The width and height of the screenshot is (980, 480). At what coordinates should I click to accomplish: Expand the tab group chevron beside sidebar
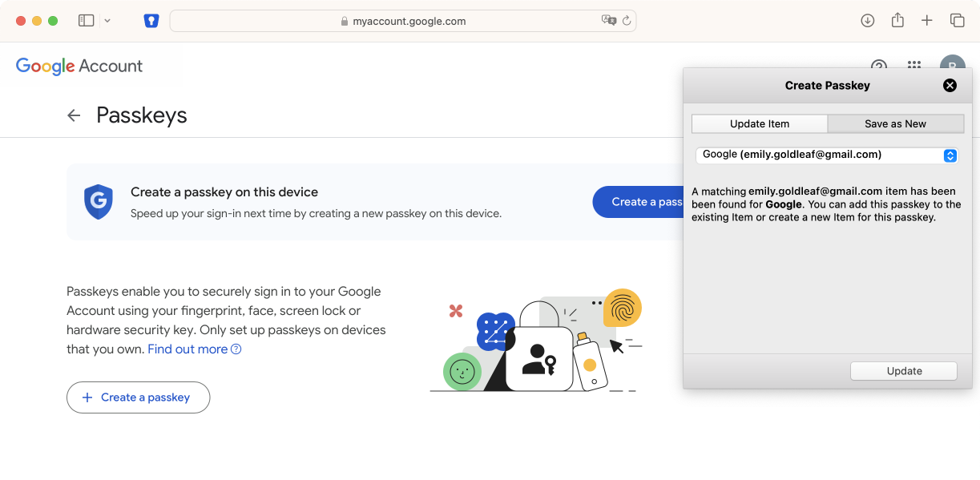(107, 21)
